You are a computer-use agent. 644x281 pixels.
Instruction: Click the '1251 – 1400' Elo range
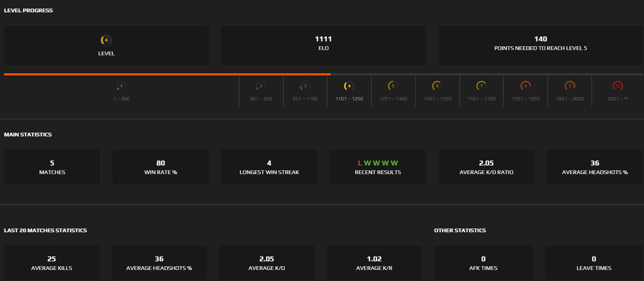(x=394, y=99)
